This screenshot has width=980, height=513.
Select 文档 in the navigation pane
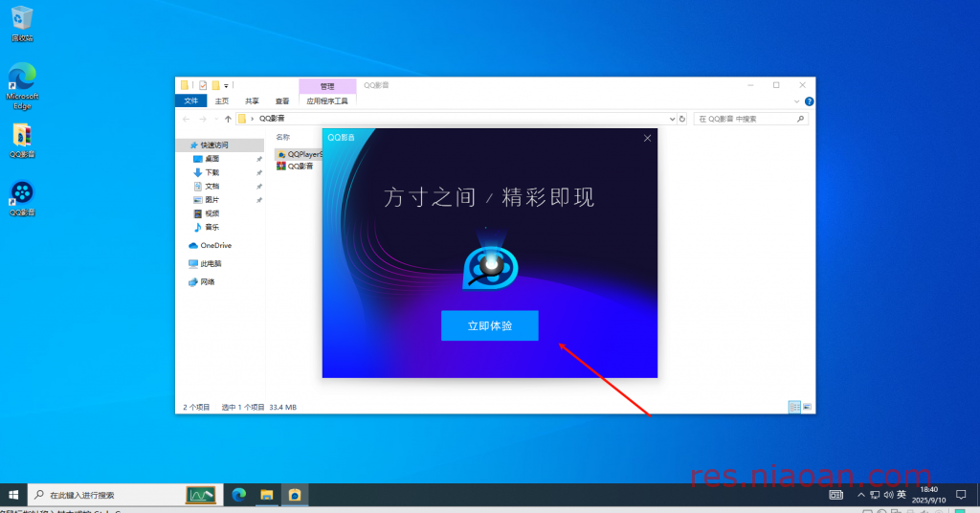tap(212, 187)
